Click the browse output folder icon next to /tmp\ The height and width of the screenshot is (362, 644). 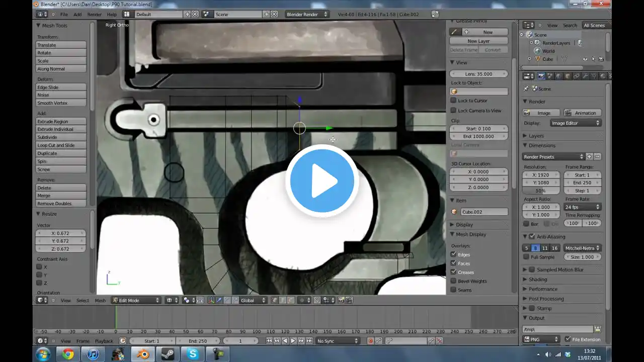[x=597, y=329]
